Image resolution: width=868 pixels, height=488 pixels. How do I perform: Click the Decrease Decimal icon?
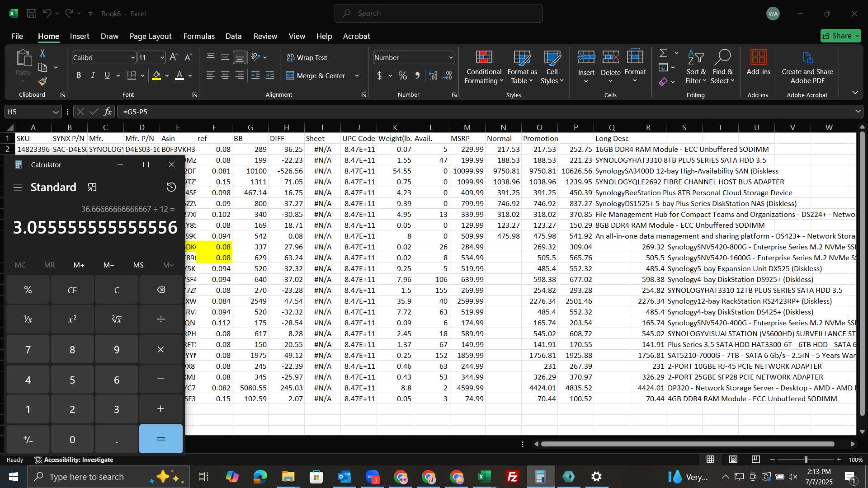[x=448, y=75]
